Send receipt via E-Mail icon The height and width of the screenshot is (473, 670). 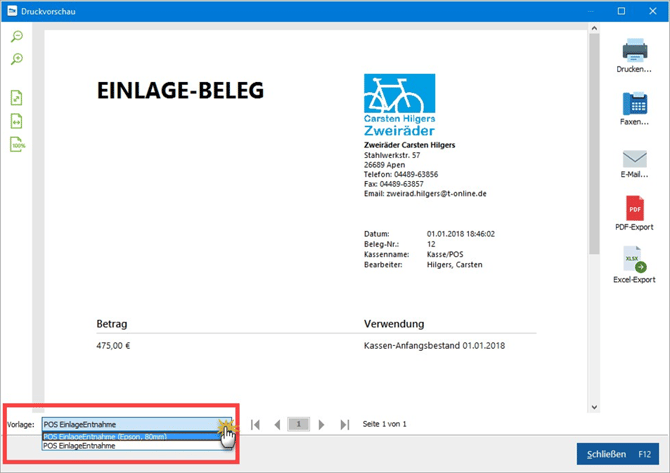pyautogui.click(x=634, y=158)
